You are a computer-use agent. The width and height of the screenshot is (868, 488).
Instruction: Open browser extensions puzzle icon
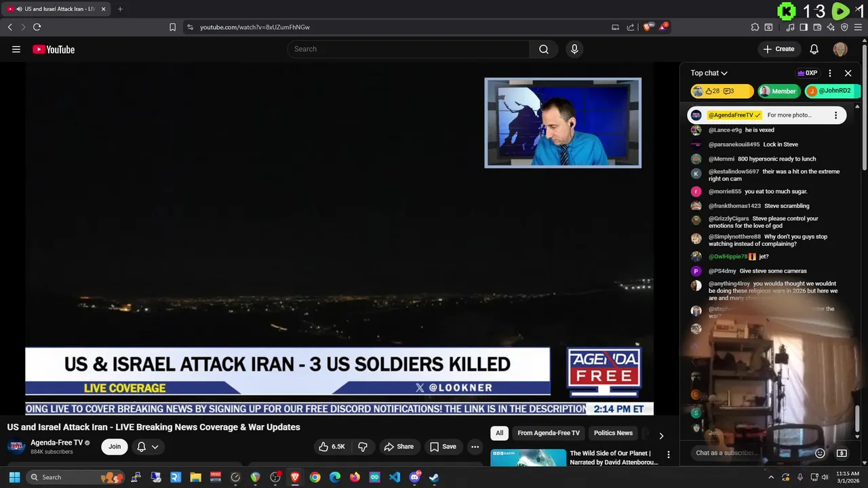coord(755,27)
